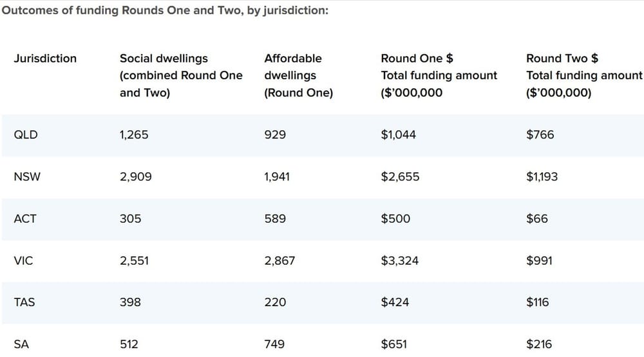Click the QLD row label
The height and width of the screenshot is (357, 644).
coord(26,135)
